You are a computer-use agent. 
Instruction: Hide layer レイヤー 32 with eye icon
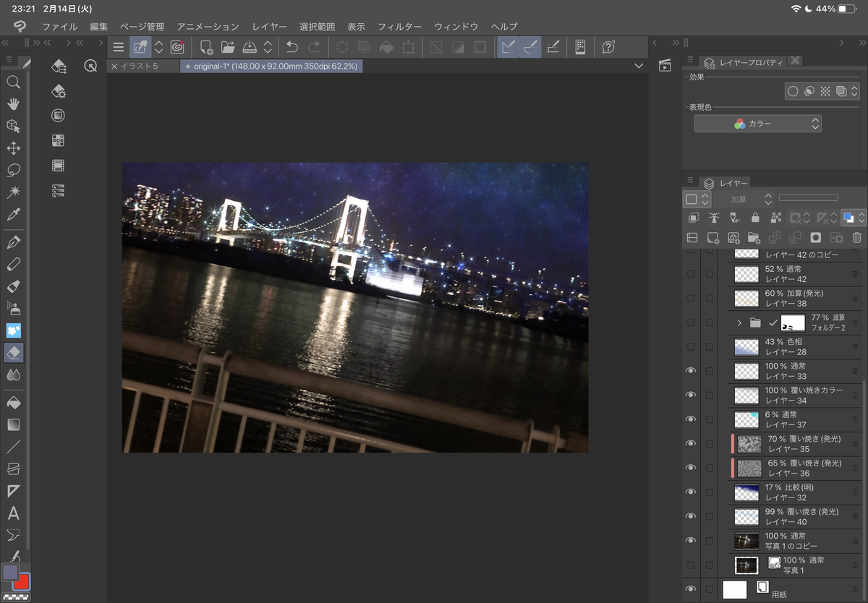tap(691, 492)
